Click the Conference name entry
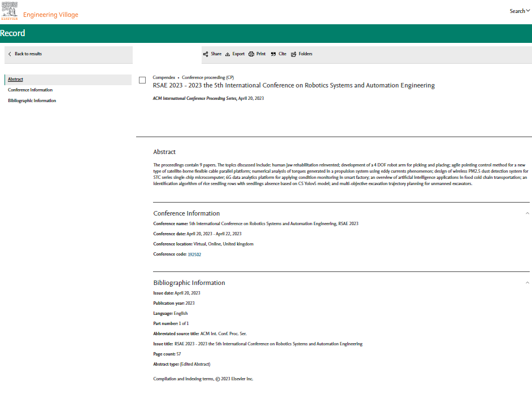Screen dimensions: 532x395 pos(255,223)
